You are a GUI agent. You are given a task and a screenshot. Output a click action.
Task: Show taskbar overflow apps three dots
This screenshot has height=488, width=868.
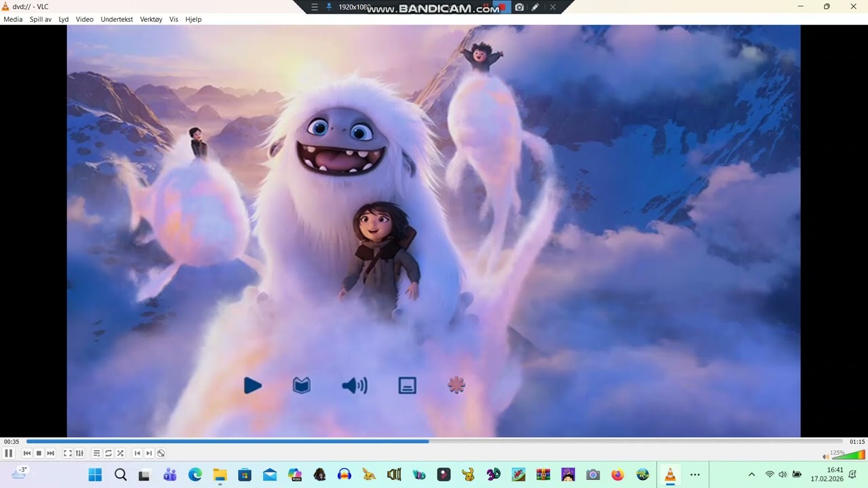(x=695, y=474)
